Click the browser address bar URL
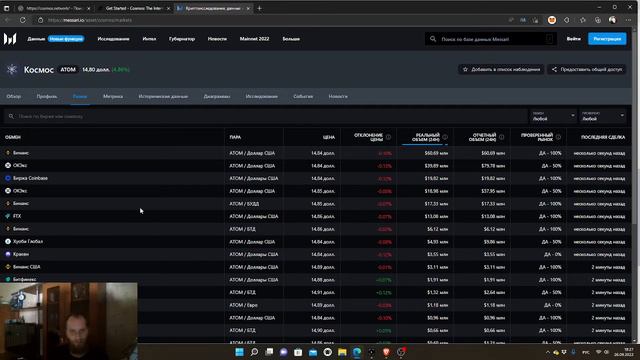The height and width of the screenshot is (360, 640). click(90, 20)
